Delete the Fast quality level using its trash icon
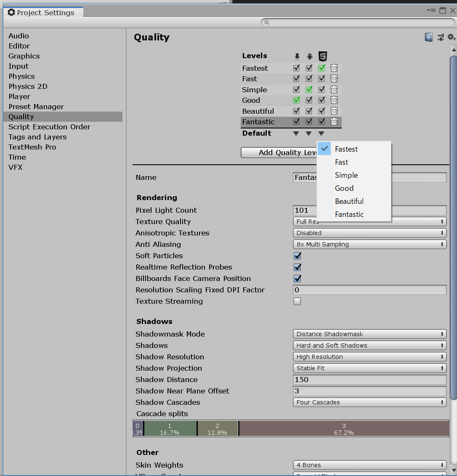 click(334, 78)
